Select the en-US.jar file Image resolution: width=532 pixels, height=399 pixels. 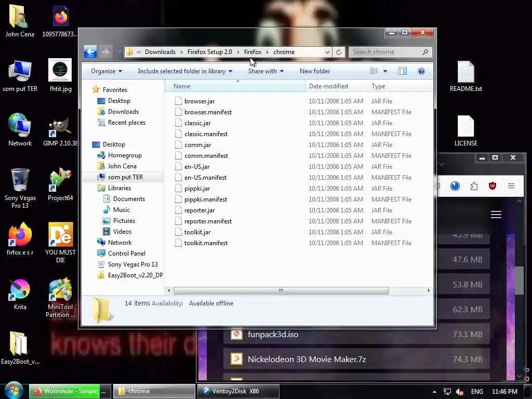pos(197,167)
